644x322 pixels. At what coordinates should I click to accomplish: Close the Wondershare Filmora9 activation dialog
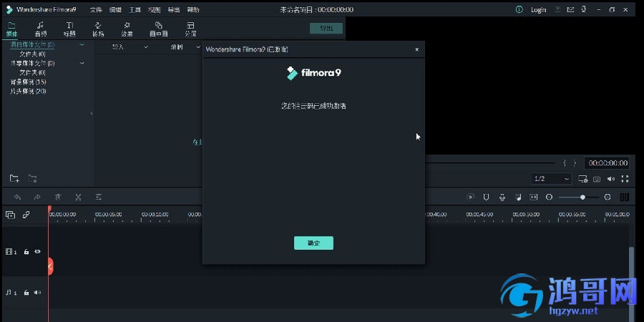coord(417,49)
